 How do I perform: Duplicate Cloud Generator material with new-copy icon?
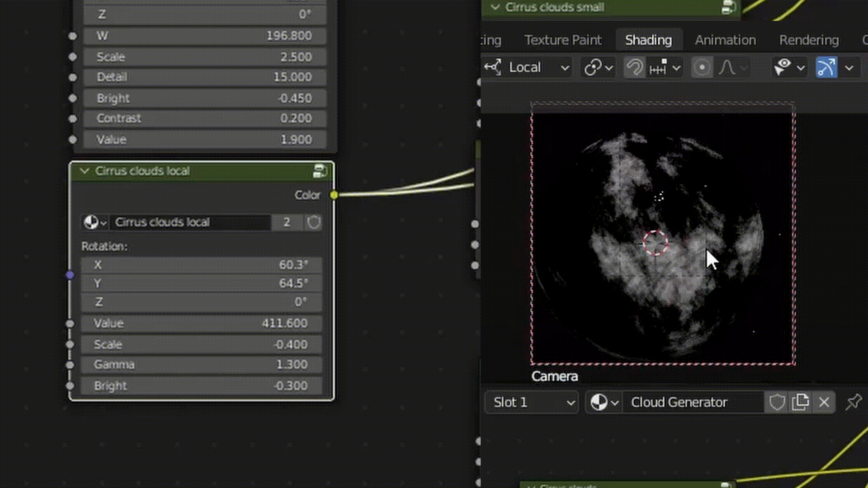800,402
